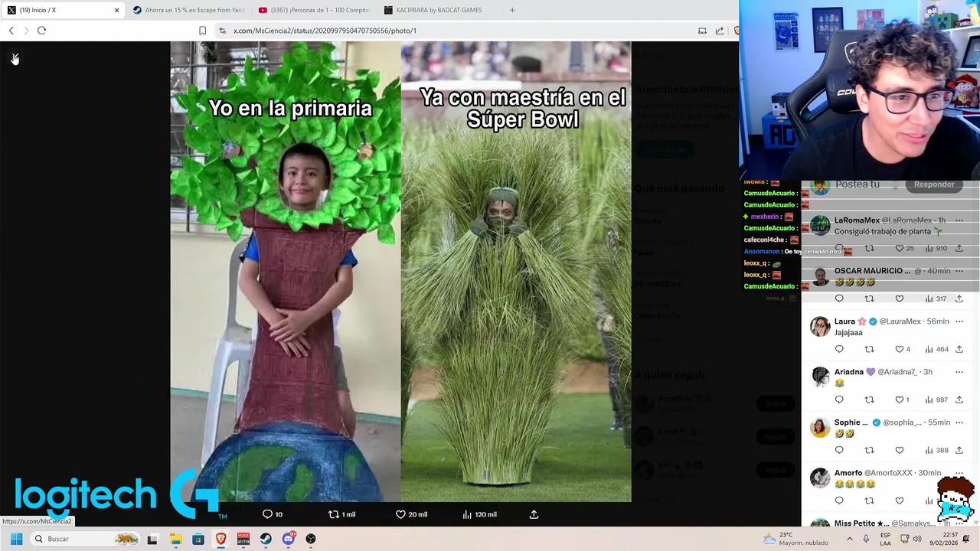Open replies with the photo's comment icon showing 10

point(273,514)
